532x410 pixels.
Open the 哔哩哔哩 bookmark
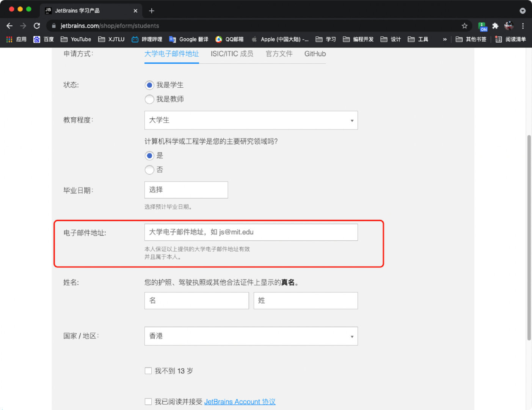point(147,39)
